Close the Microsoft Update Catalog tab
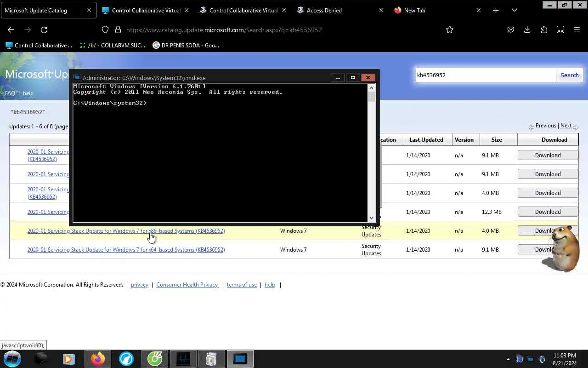This screenshot has width=588, height=368. click(89, 10)
